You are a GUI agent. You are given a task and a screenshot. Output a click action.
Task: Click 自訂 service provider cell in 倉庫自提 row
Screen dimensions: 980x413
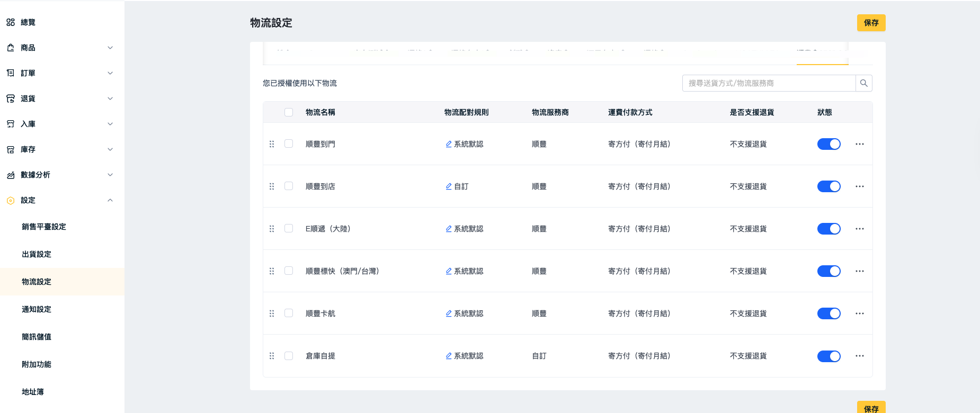[539, 356]
